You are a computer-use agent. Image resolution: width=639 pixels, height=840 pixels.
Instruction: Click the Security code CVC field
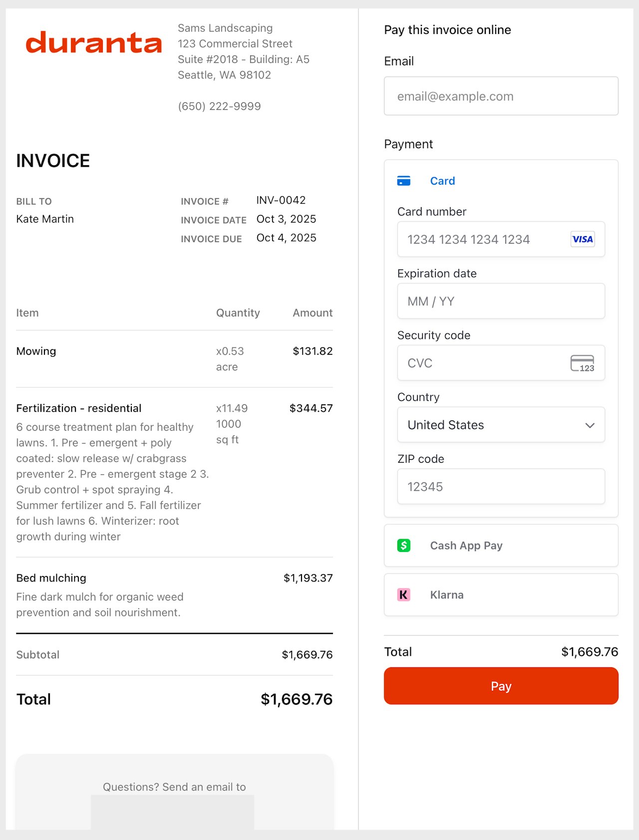[x=479, y=363]
